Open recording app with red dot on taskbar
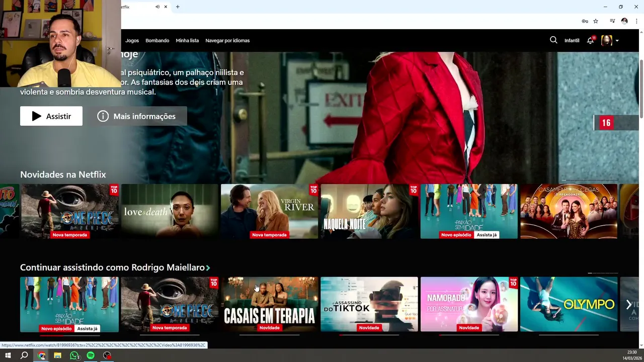The image size is (644, 362). point(107,355)
